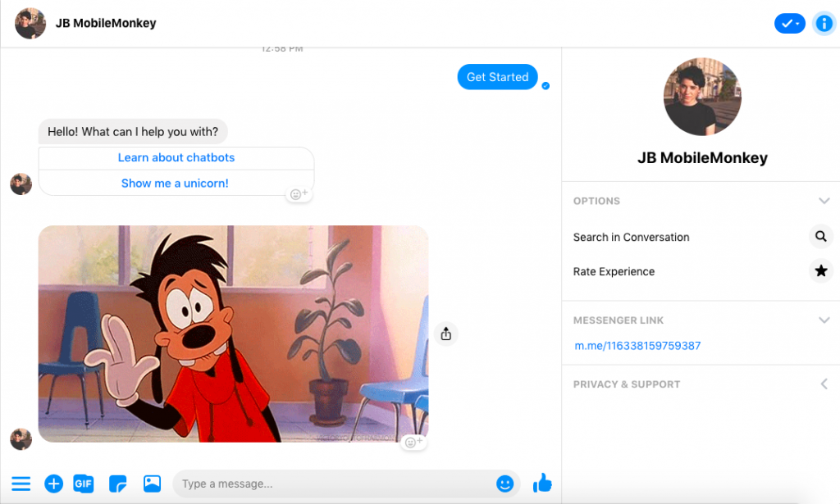
Task: Open conversation details with the info icon
Action: pos(824,23)
